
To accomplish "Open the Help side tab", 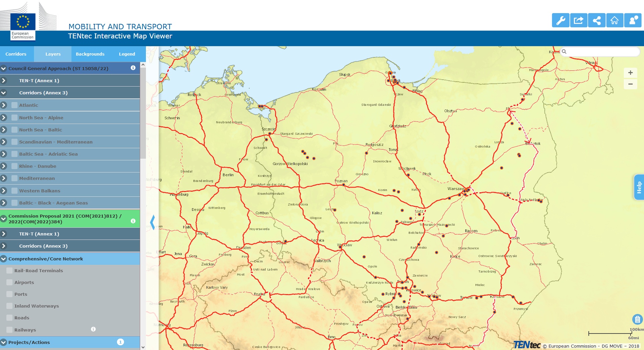I will click(639, 187).
